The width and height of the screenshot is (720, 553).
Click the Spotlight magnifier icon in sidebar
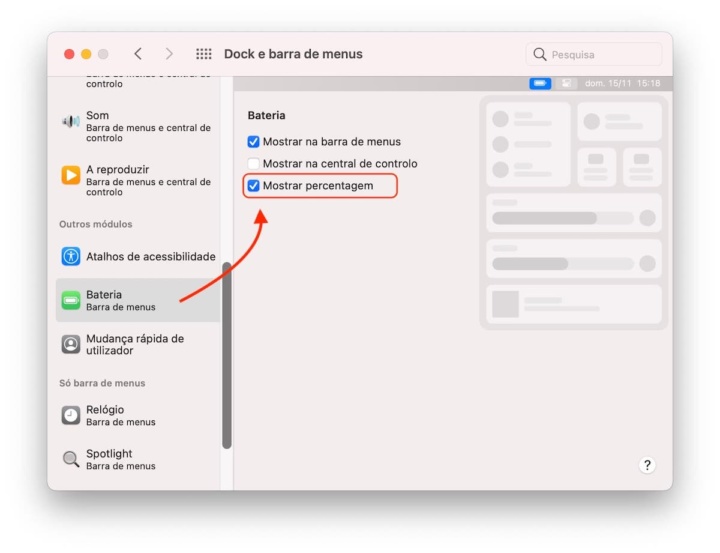pyautogui.click(x=70, y=459)
